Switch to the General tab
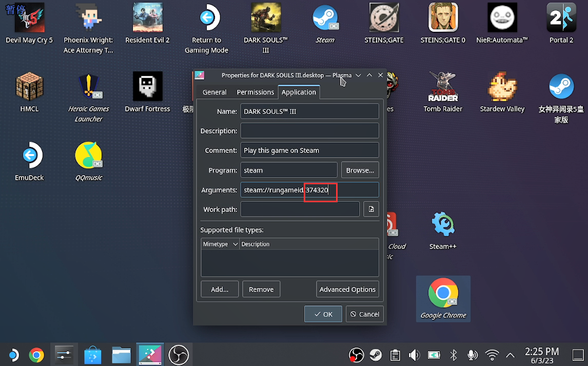The width and height of the screenshot is (588, 366). [x=214, y=92]
